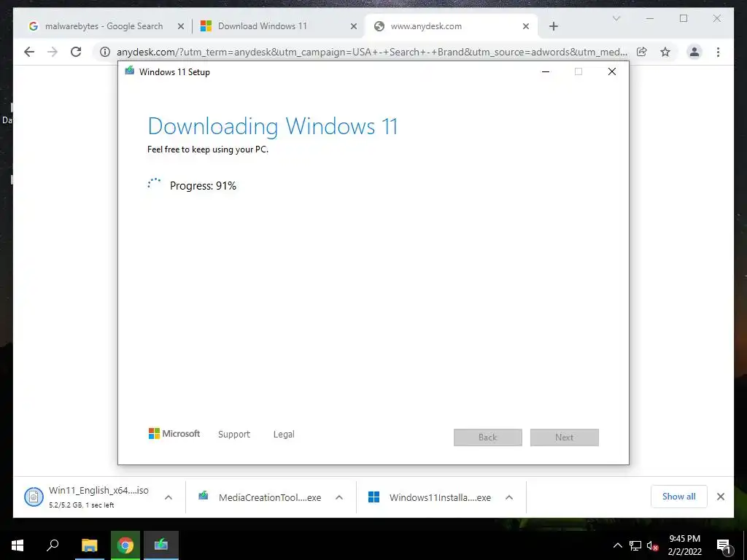Bookmark this tab with the star icon

(665, 52)
